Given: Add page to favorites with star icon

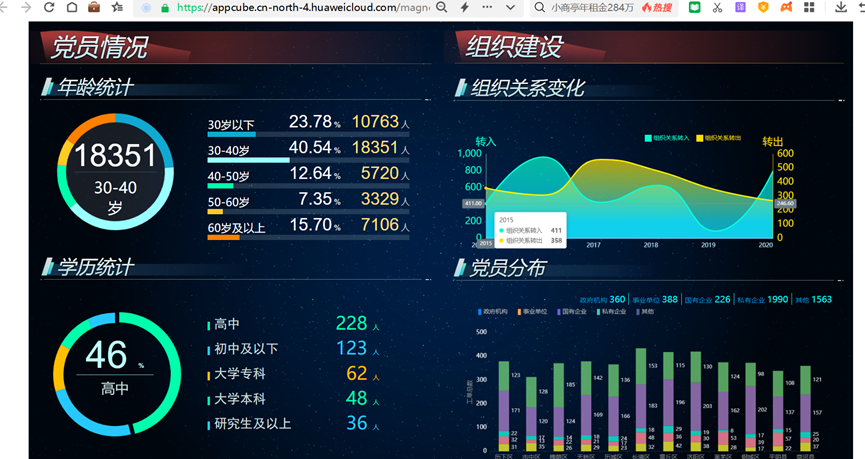Looking at the screenshot, I should pyautogui.click(x=117, y=7).
